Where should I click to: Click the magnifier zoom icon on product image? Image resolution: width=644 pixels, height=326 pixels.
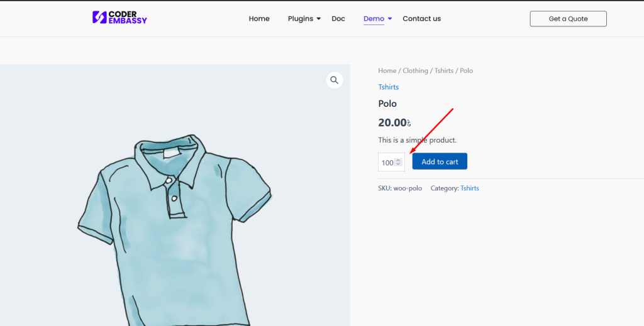pos(334,80)
